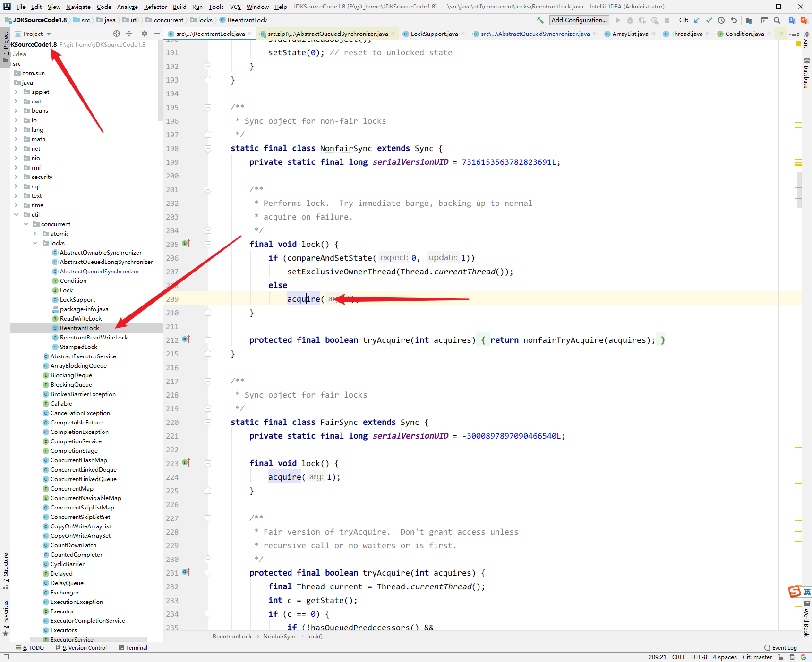Viewport: 812px width, 662px height.
Task: Collapse the locks folder in tree
Action: coord(35,243)
